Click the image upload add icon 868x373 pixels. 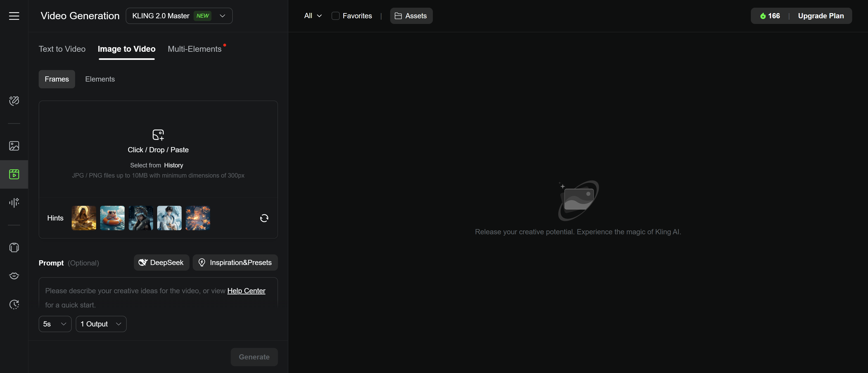pyautogui.click(x=158, y=135)
